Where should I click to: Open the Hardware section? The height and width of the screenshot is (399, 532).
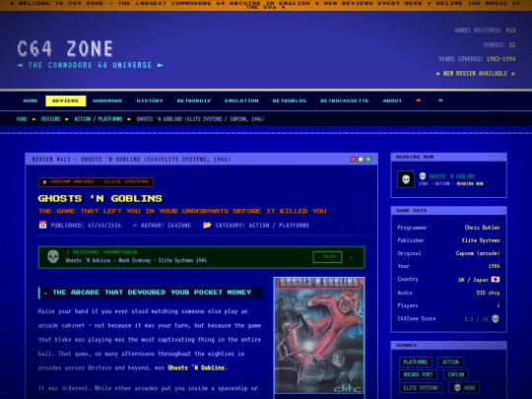coord(107,100)
